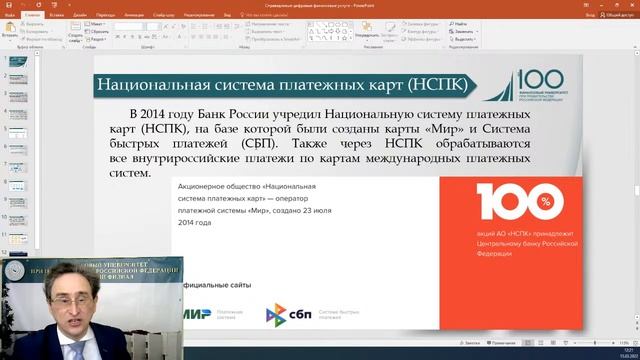
Task: Open the Section (Раздел) dropdown
Action: (96, 39)
